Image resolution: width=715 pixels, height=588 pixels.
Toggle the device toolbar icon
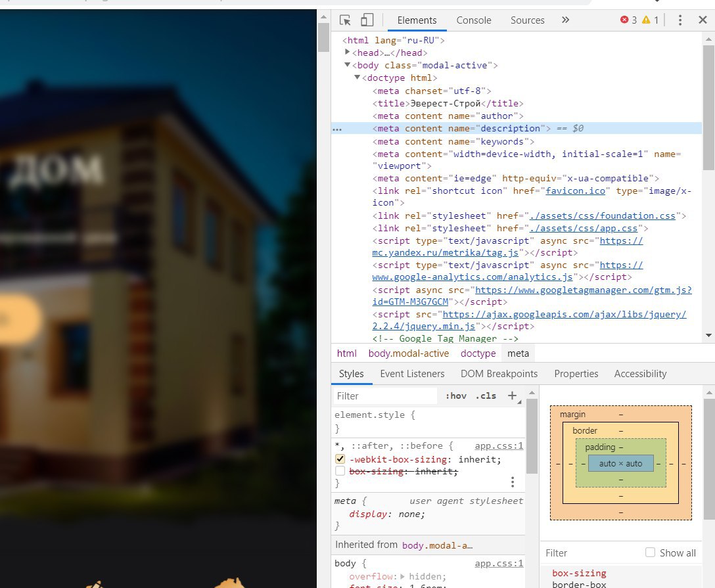coord(367,20)
